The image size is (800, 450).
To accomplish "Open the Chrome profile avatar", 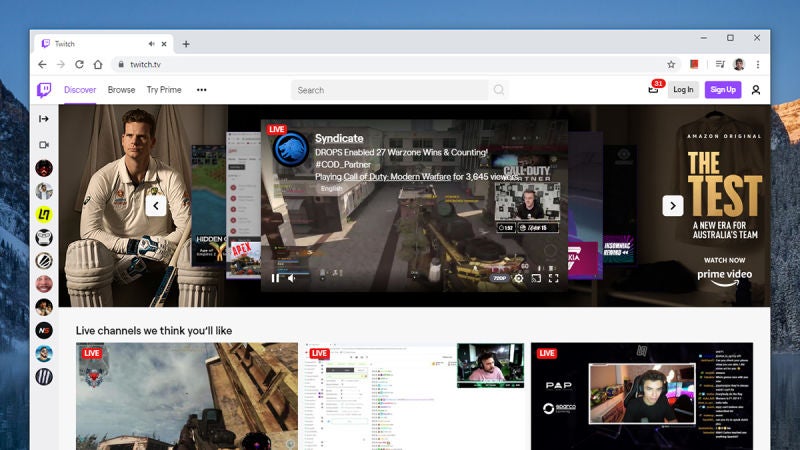I will pos(739,64).
